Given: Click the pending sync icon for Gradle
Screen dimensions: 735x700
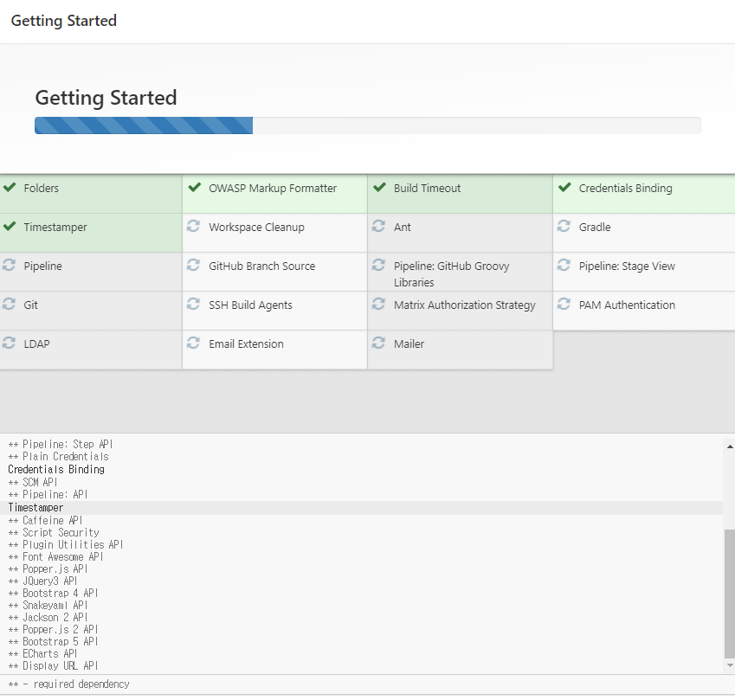Looking at the screenshot, I should 564,227.
